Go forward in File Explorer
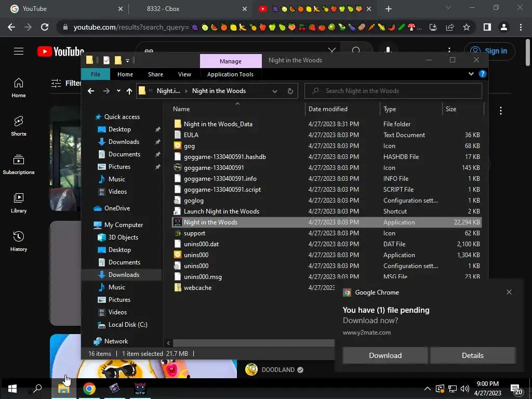532x399 pixels. click(106, 91)
